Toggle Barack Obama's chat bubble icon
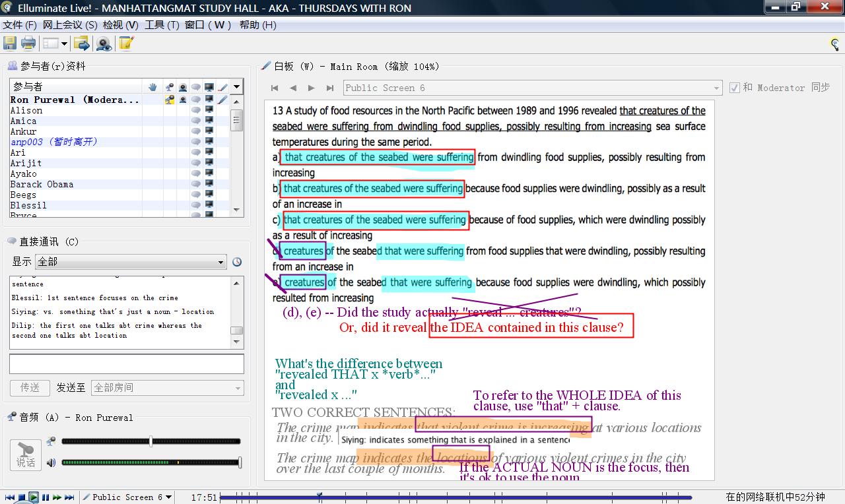 coord(196,184)
